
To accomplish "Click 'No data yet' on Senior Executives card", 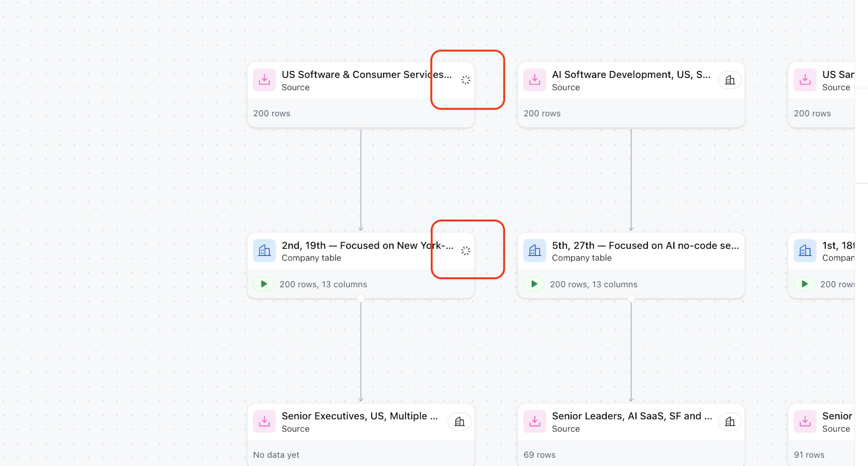I will point(276,455).
